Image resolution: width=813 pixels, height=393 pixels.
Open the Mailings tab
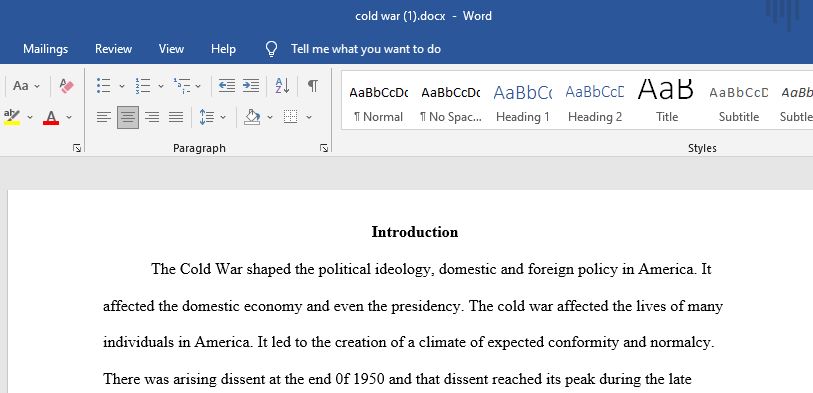[x=46, y=49]
